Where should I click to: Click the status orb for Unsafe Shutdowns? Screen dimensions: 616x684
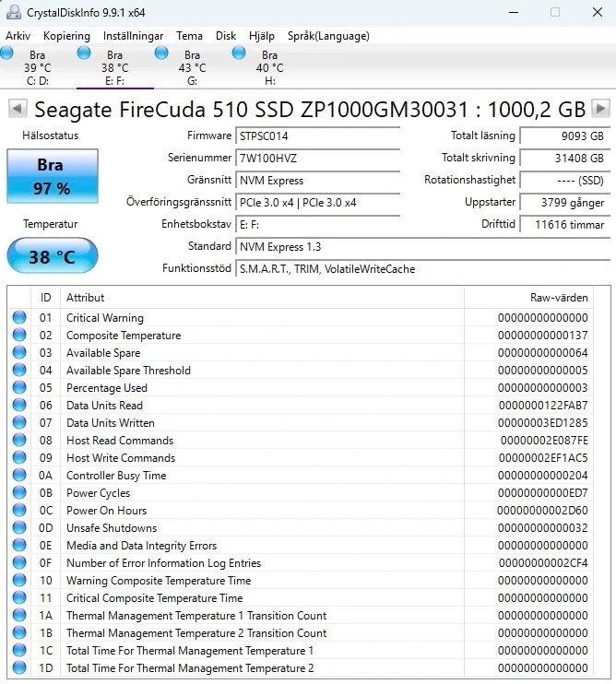[x=19, y=527]
